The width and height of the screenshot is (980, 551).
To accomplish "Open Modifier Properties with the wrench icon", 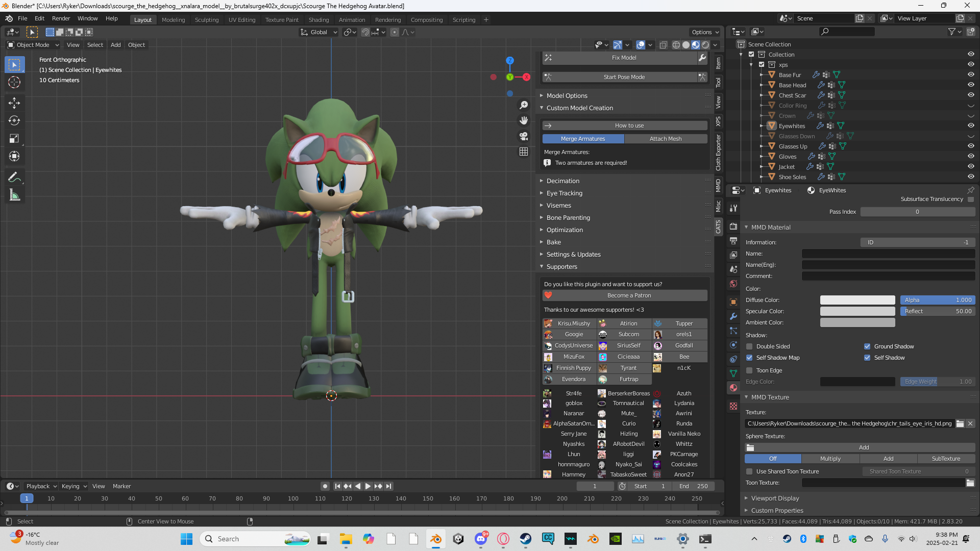I will click(733, 316).
